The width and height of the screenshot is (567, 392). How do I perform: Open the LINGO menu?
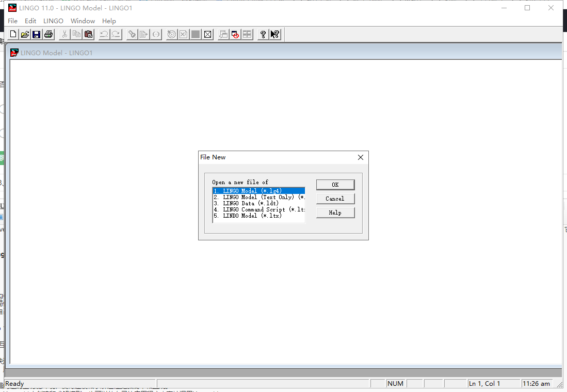point(53,21)
